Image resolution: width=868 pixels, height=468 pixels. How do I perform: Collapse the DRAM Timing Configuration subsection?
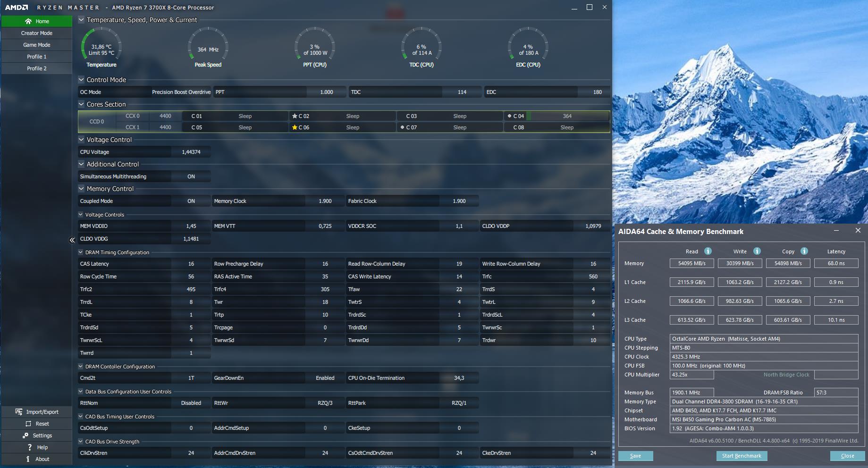tap(81, 252)
